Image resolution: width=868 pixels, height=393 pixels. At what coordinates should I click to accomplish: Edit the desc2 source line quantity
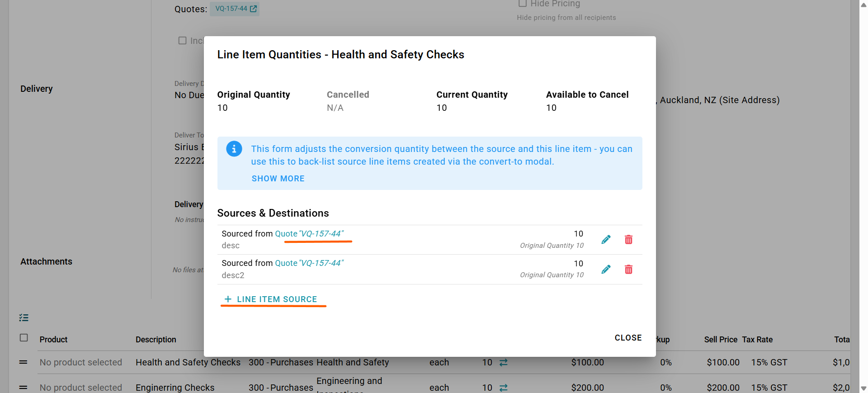click(606, 270)
